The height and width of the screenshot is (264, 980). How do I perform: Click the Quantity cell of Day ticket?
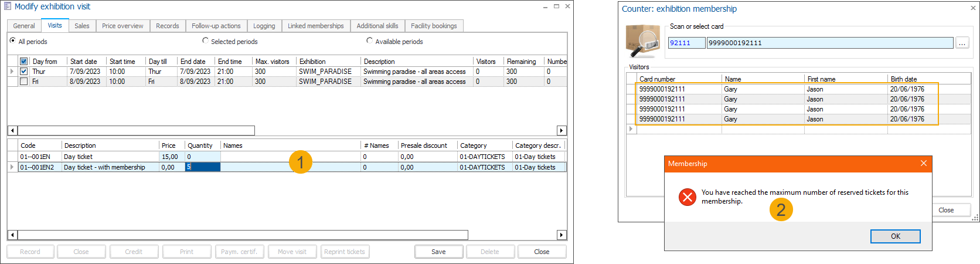(x=202, y=157)
